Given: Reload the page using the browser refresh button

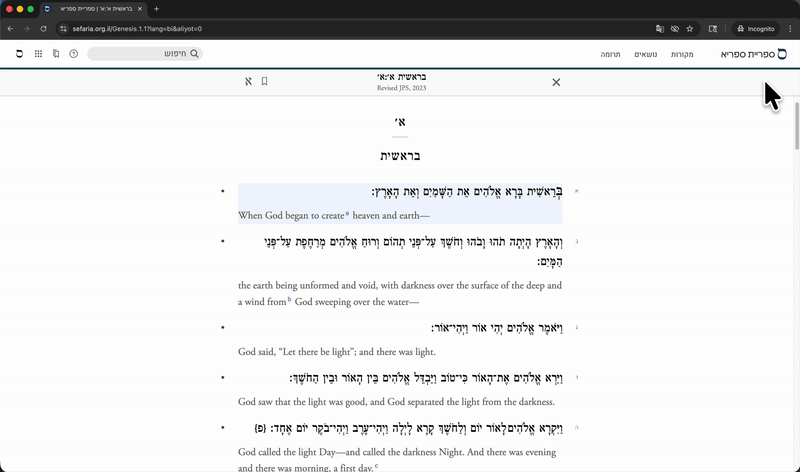Looking at the screenshot, I should tap(43, 28).
